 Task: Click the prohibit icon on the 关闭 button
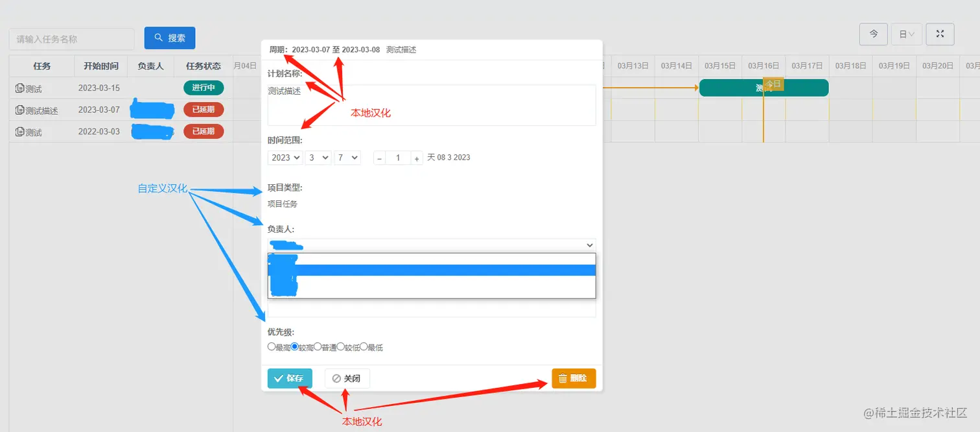click(336, 378)
